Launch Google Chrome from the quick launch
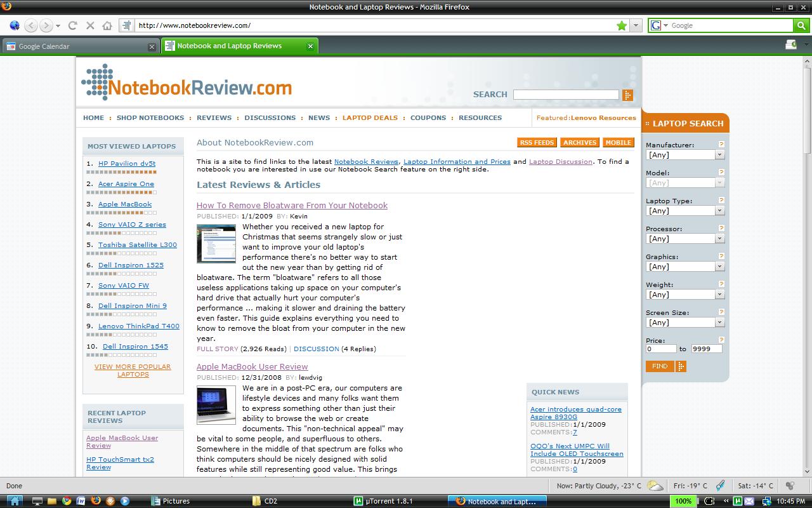Image resolution: width=812 pixels, height=508 pixels. 67,501
